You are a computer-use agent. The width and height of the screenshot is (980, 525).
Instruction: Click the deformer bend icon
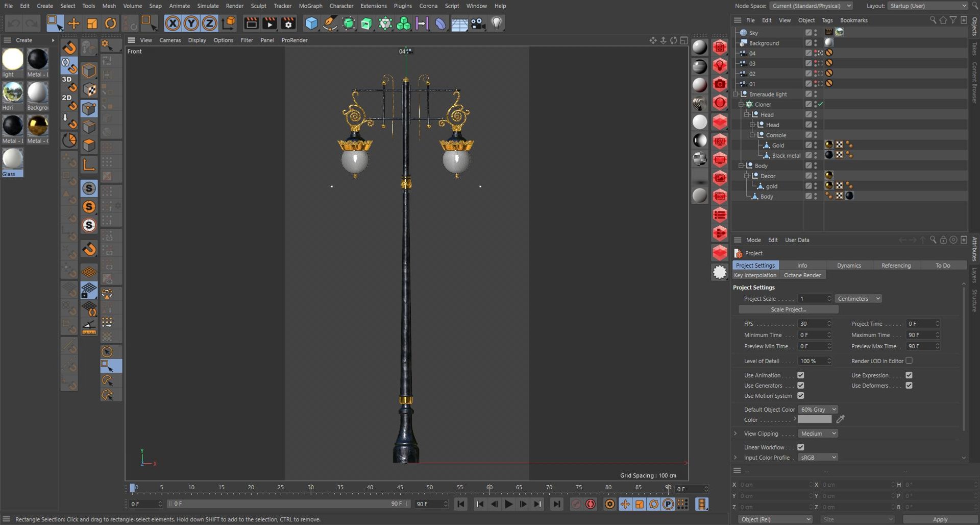click(x=440, y=23)
